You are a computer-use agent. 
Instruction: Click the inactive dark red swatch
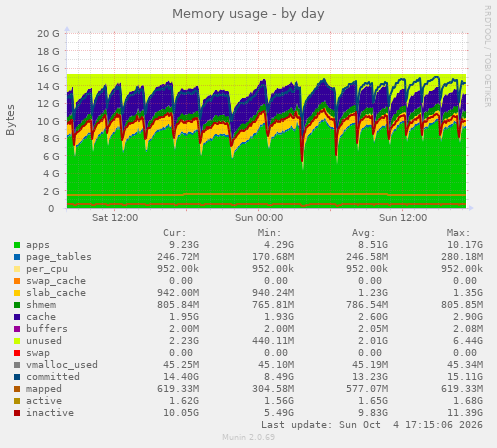pos(17,413)
